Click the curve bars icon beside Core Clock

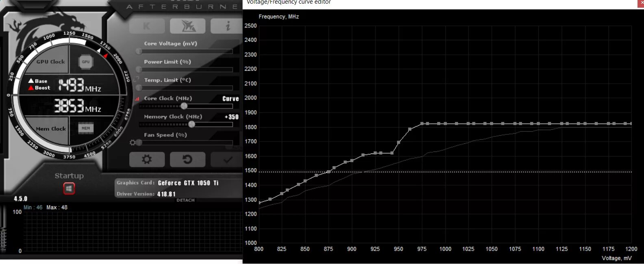click(x=137, y=99)
